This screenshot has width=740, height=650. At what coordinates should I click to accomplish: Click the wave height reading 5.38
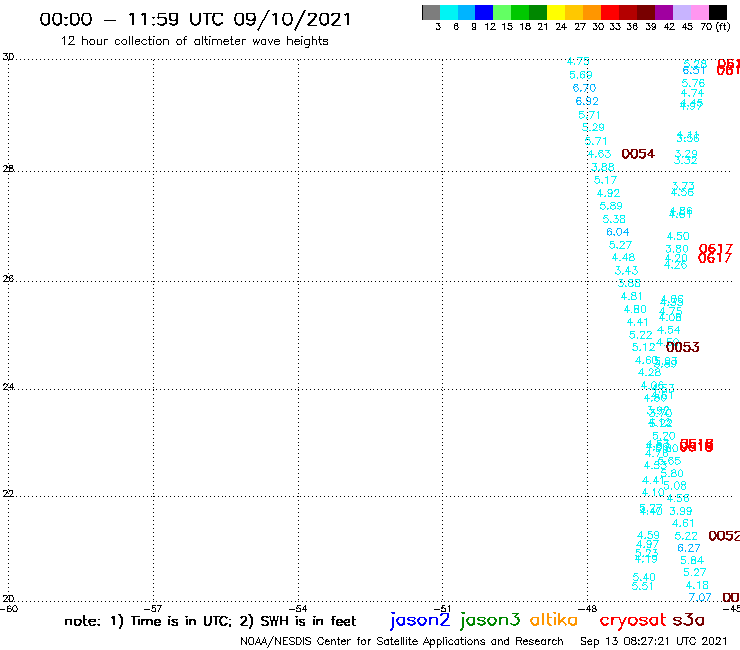tap(614, 219)
